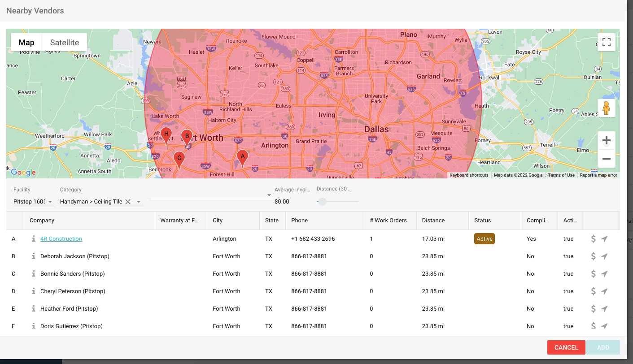Open map Terms of Use link

[561, 175]
